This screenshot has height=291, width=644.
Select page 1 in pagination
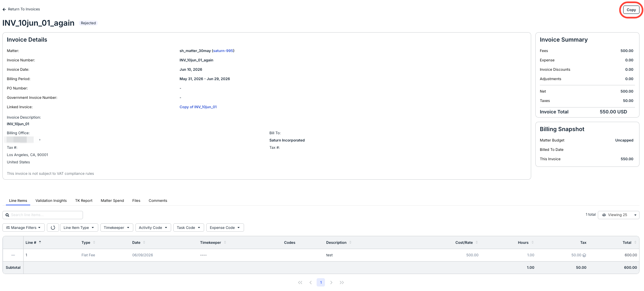tap(321, 282)
